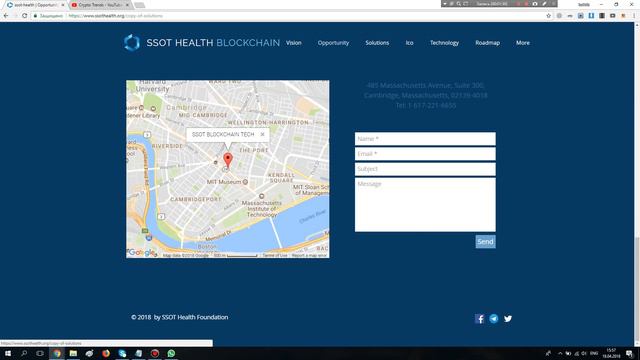Click the Cambridgeport map label
This screenshot has height=360, width=640.
coord(196,199)
